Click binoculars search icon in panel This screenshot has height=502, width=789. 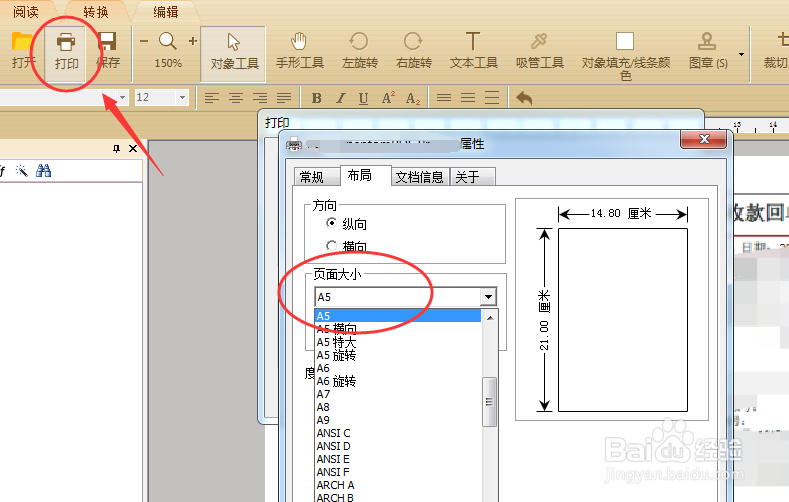point(44,171)
